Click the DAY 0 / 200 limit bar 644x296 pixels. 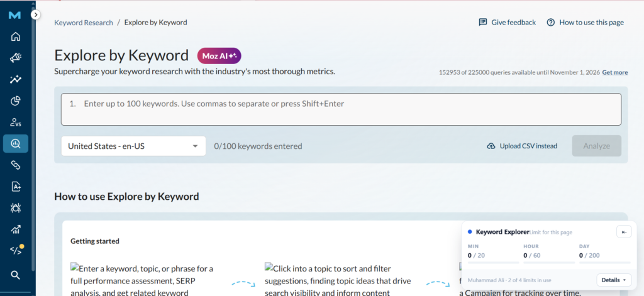click(604, 262)
